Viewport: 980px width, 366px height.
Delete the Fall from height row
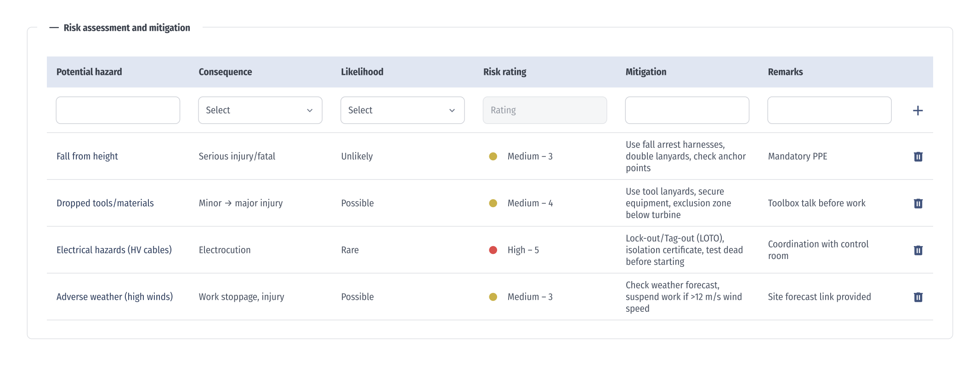pos(918,157)
